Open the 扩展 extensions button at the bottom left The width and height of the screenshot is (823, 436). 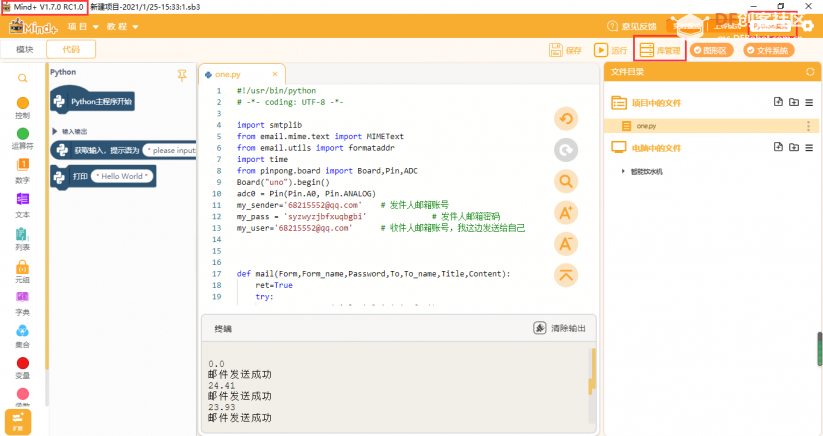point(18,422)
